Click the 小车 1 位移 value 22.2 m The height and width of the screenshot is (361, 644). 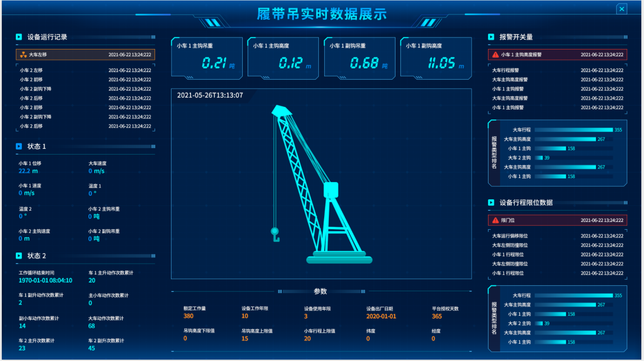pos(28,171)
